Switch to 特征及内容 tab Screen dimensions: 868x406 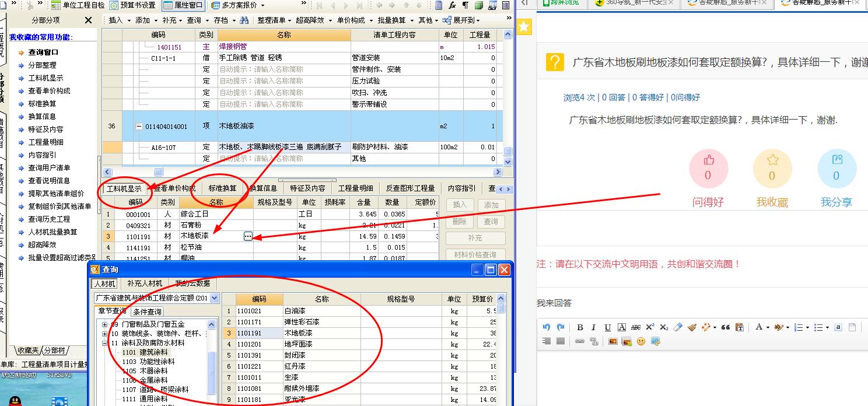pos(308,188)
